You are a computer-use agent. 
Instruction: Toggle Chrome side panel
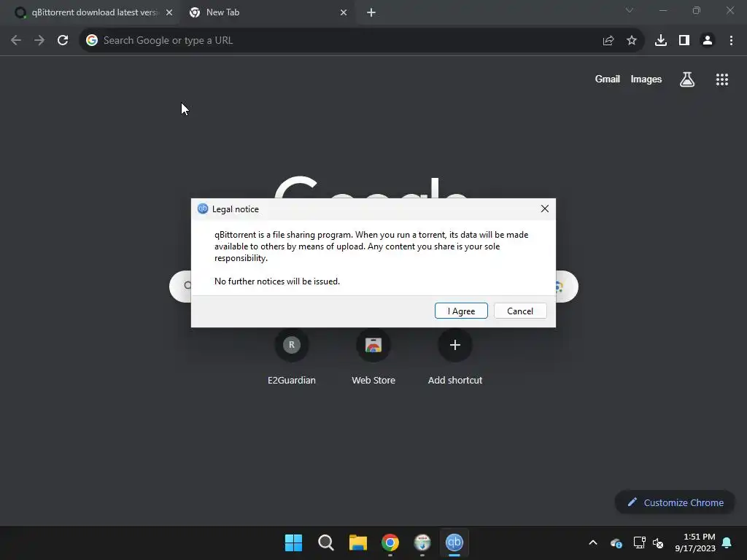(684, 41)
